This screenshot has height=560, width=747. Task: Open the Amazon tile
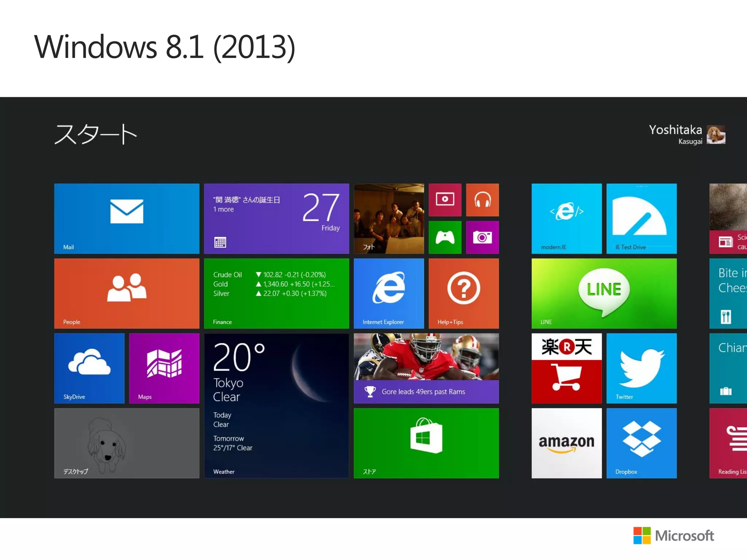point(566,443)
